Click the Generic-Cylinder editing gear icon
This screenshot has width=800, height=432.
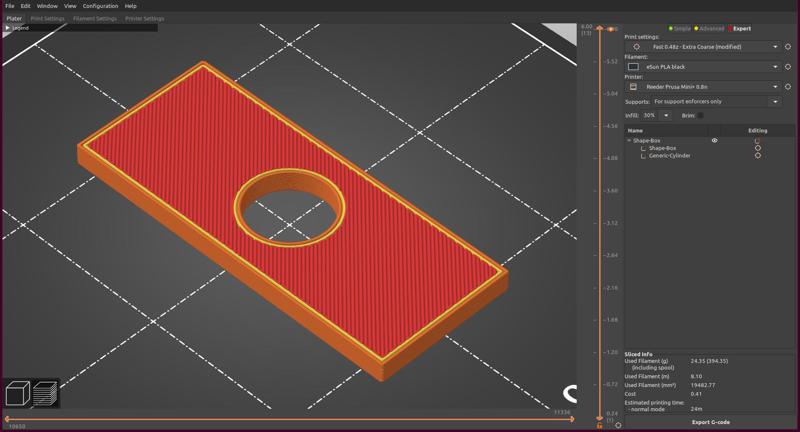(x=758, y=156)
